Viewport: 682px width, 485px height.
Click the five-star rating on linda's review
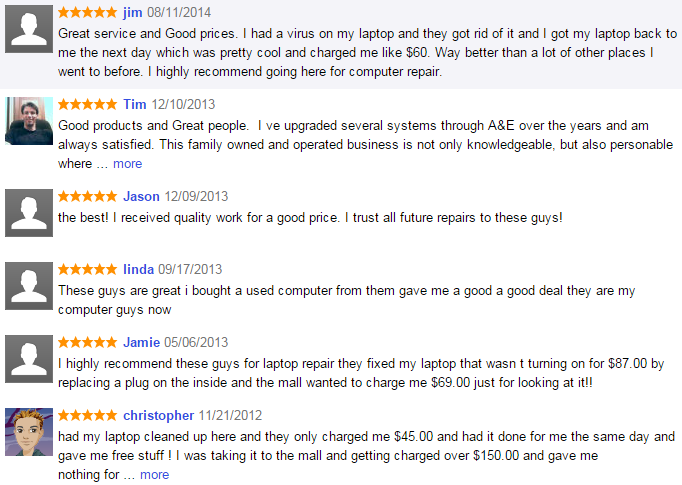click(87, 270)
